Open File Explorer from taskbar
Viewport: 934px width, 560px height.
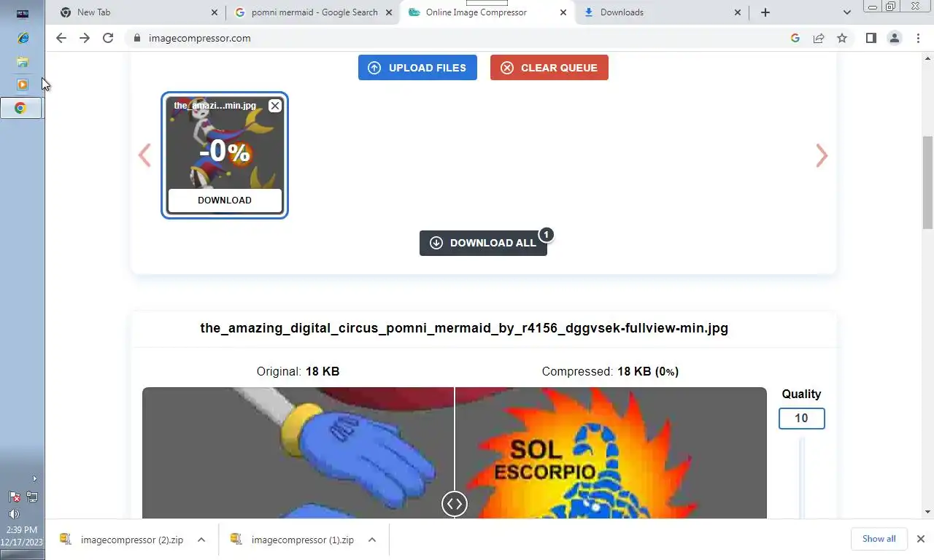pos(23,62)
